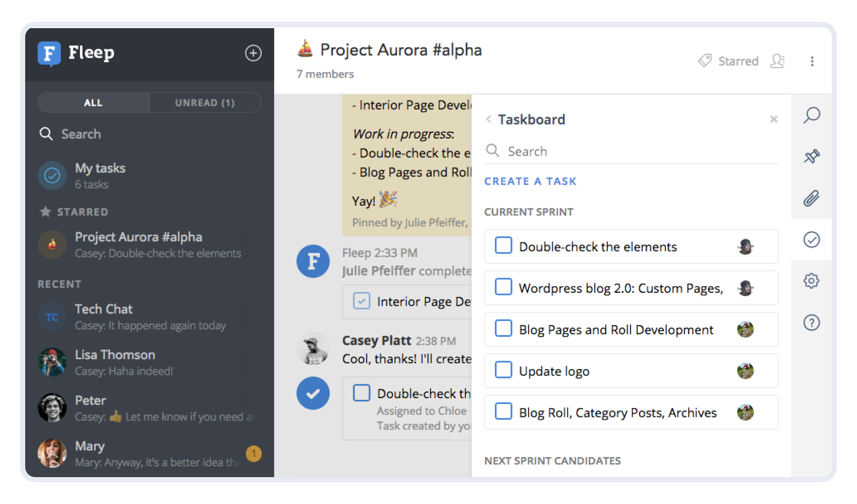This screenshot has height=504, width=857.
Task: Click the Fleep logo in the sidebar
Action: pyautogui.click(x=50, y=52)
